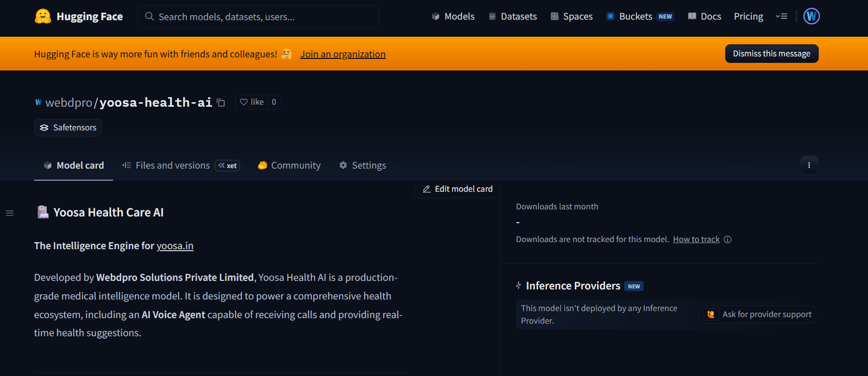Screen dimensions: 868x376
Task: Open Buckets from the top navigation
Action: point(635,17)
